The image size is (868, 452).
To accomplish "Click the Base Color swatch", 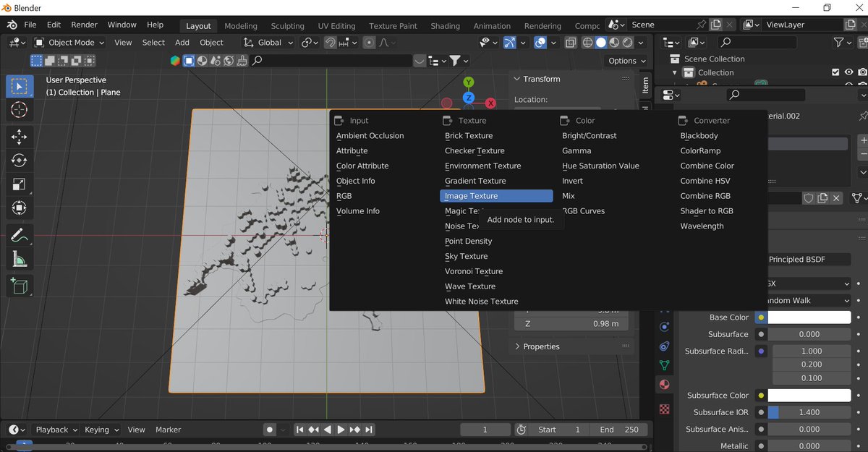I will tap(809, 317).
